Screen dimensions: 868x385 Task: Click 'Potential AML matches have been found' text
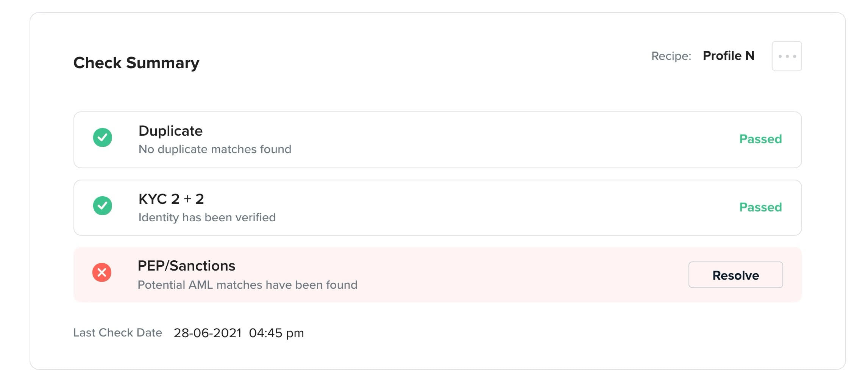pos(247,285)
